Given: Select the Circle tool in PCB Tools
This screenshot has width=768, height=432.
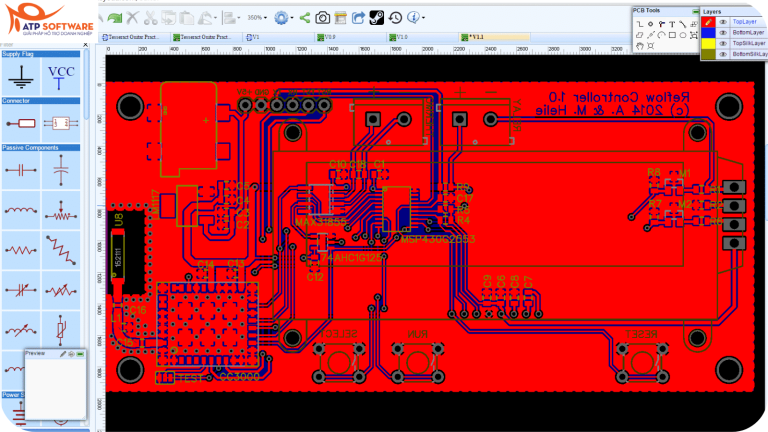Looking at the screenshot, I should (683, 35).
